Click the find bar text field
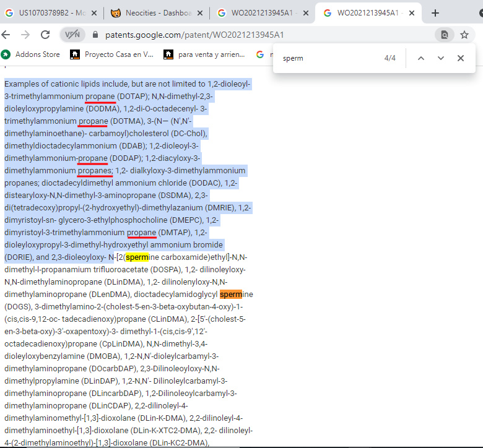The image size is (483, 448). [x=328, y=58]
